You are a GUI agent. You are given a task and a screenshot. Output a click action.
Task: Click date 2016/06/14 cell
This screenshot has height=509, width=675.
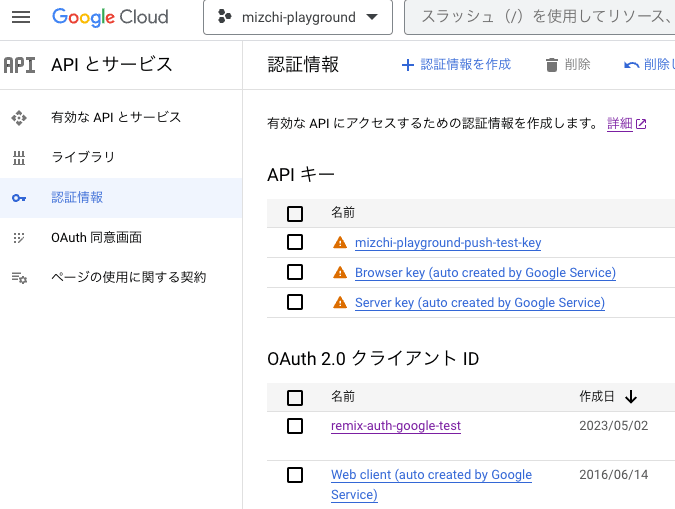coord(613,475)
